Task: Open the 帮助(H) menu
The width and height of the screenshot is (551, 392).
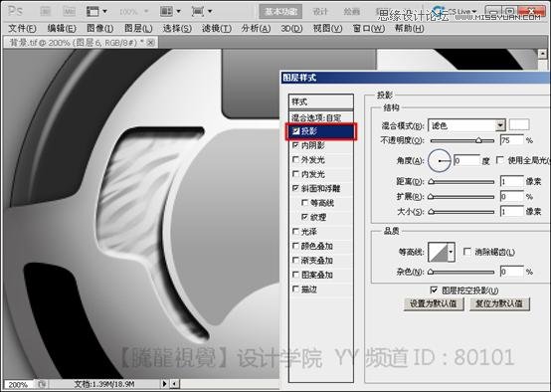Action: (x=410, y=29)
